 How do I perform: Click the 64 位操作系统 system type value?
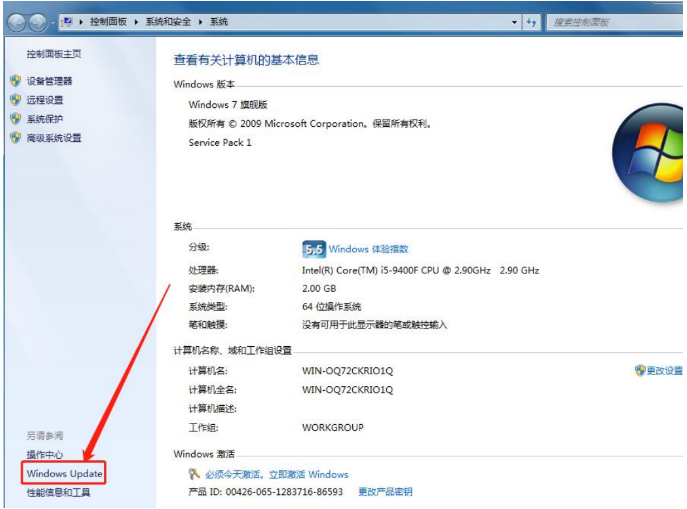[x=332, y=306]
